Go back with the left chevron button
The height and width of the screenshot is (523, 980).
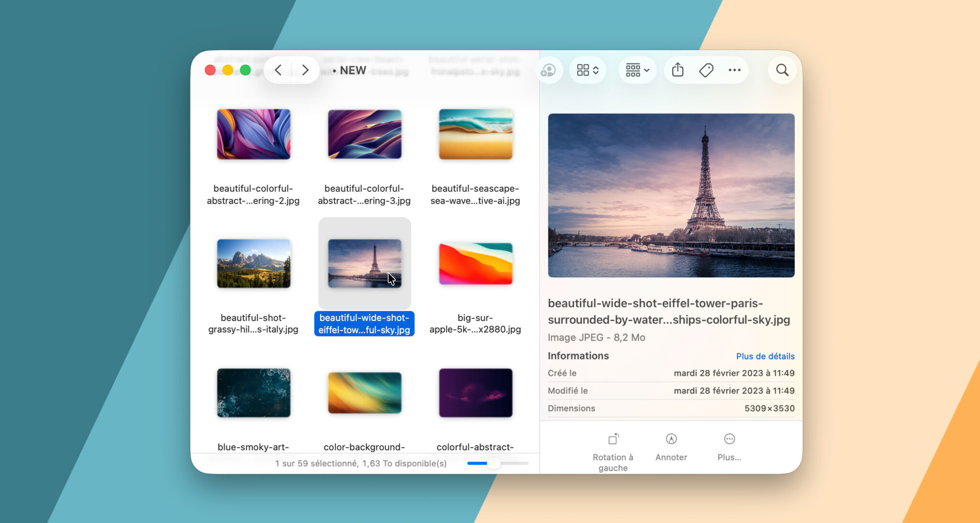(x=278, y=70)
